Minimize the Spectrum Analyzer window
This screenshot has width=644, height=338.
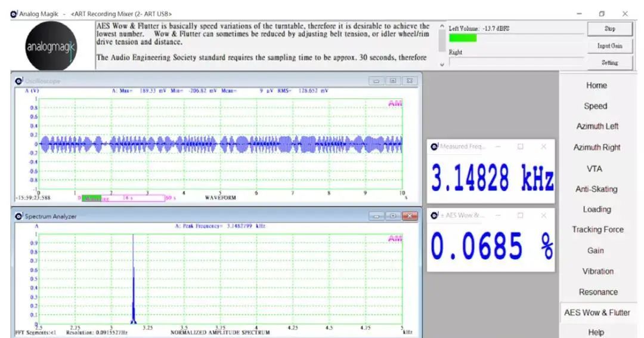(376, 216)
